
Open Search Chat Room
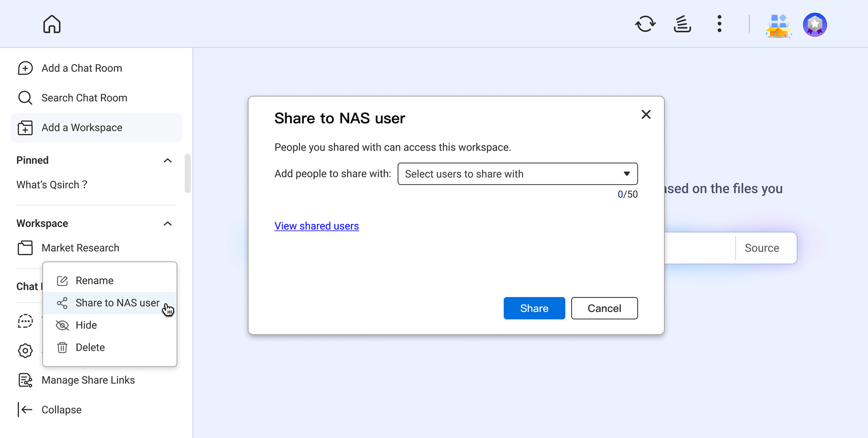(x=84, y=98)
